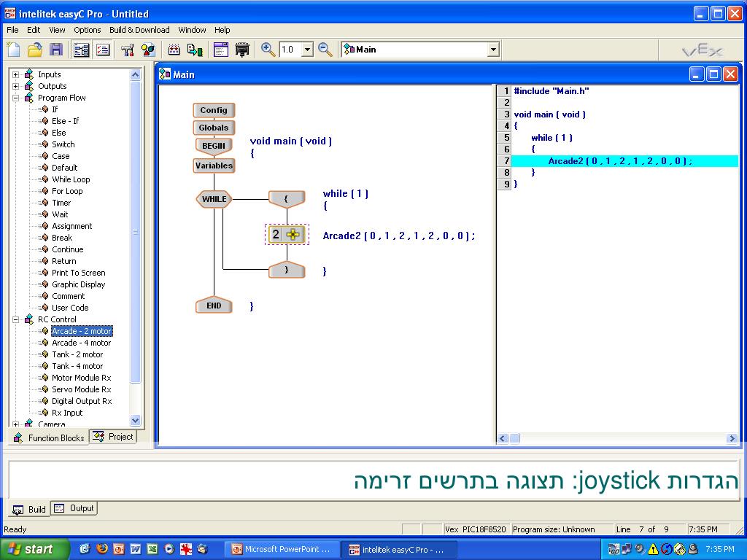
Task: Click the Save floppy disk icon
Action: pyautogui.click(x=56, y=50)
